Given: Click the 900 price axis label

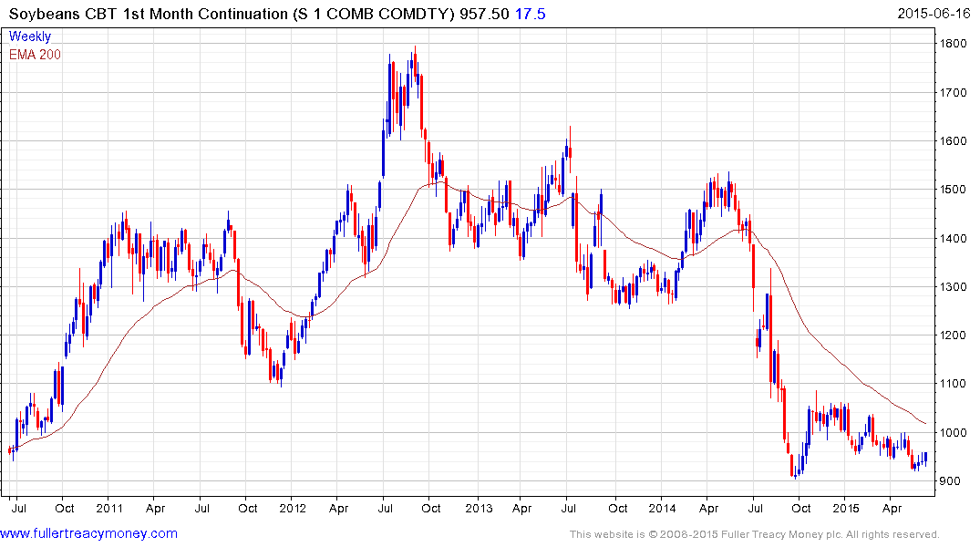Looking at the screenshot, I should (950, 480).
